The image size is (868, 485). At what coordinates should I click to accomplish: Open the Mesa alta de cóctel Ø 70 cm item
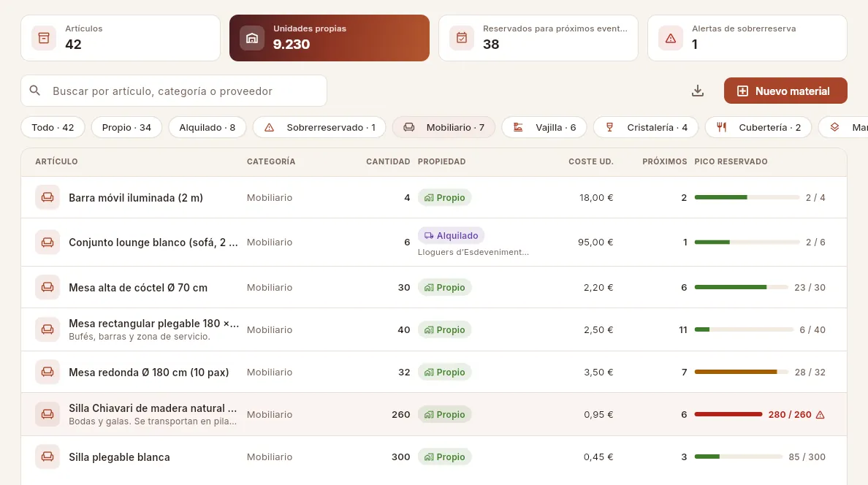pos(138,287)
